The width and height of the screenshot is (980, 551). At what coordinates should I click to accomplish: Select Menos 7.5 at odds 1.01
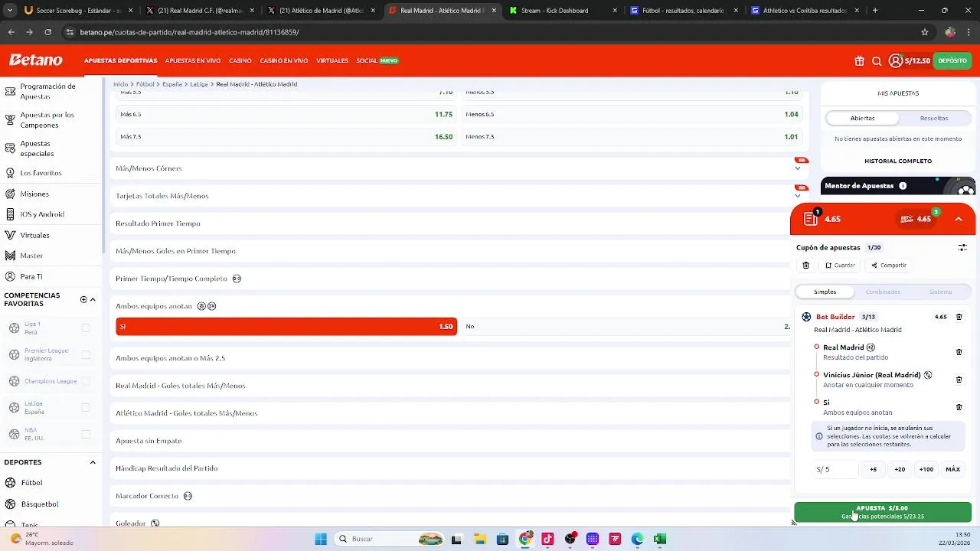click(x=632, y=137)
